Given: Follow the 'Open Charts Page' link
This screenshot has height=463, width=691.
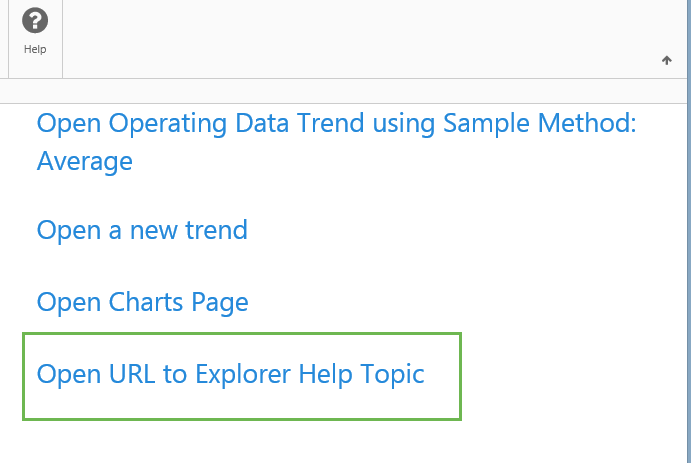Looking at the screenshot, I should [142, 302].
